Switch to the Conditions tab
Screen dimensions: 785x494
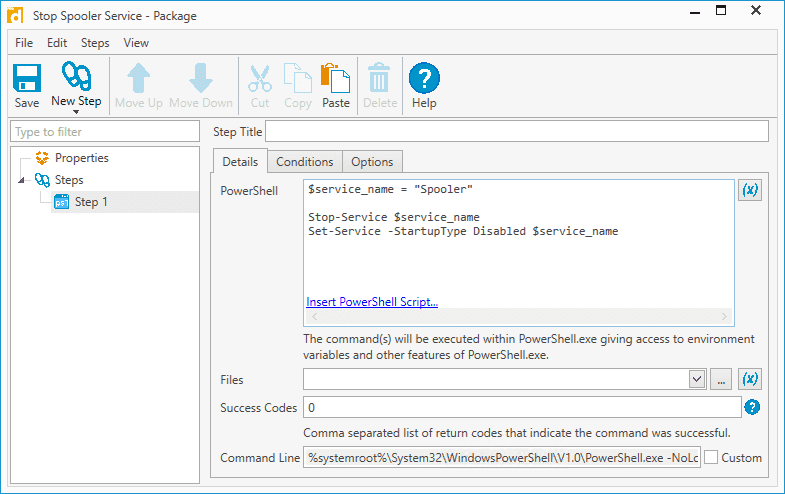305,162
